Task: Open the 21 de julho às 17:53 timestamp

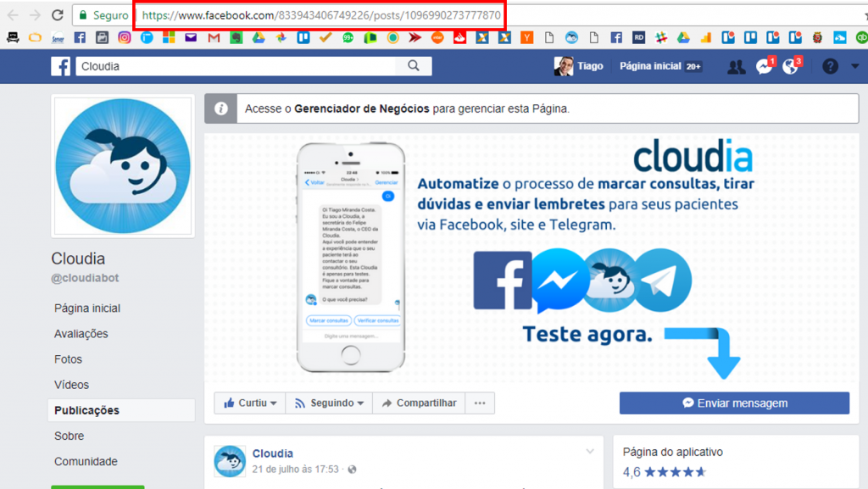Action: [295, 470]
